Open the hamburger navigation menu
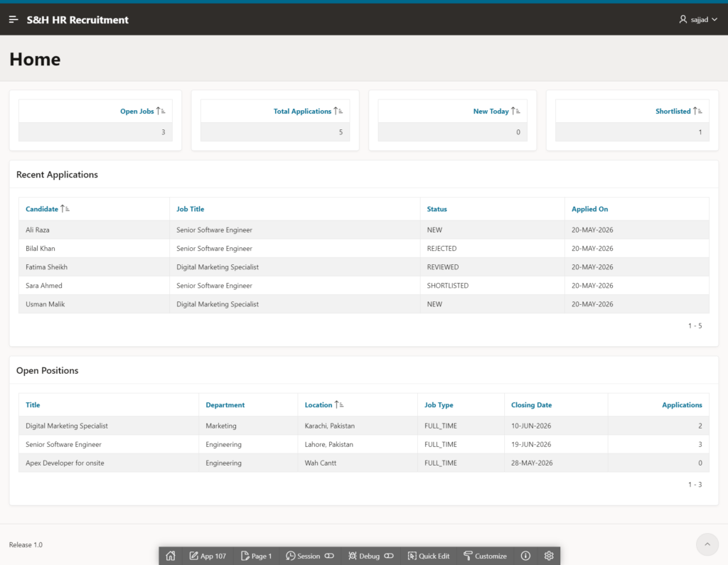This screenshot has height=565, width=728. pyautogui.click(x=14, y=19)
